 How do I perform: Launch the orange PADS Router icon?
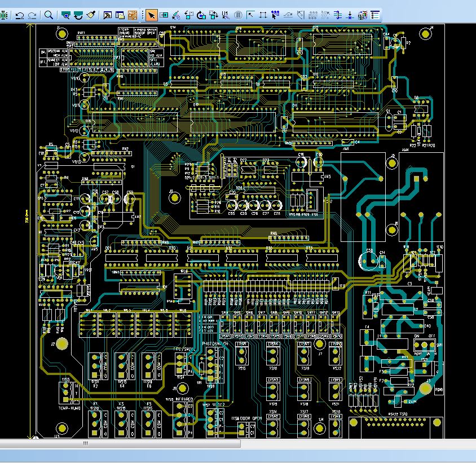(133, 15)
